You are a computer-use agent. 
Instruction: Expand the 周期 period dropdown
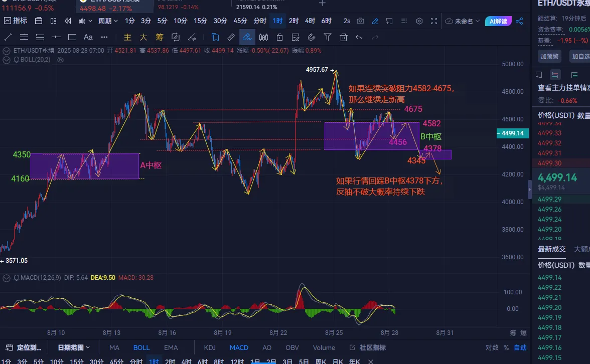point(108,21)
